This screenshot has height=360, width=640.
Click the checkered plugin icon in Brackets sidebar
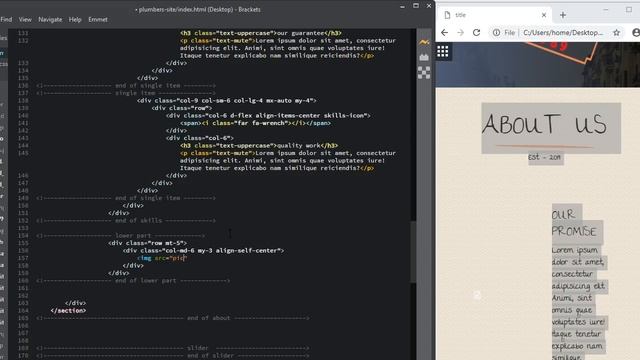(424, 73)
